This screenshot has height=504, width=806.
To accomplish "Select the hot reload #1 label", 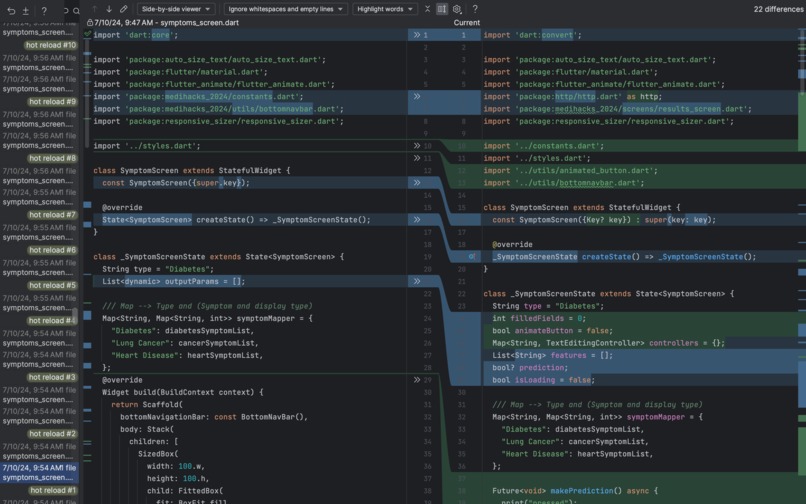I will pos(52,491).
